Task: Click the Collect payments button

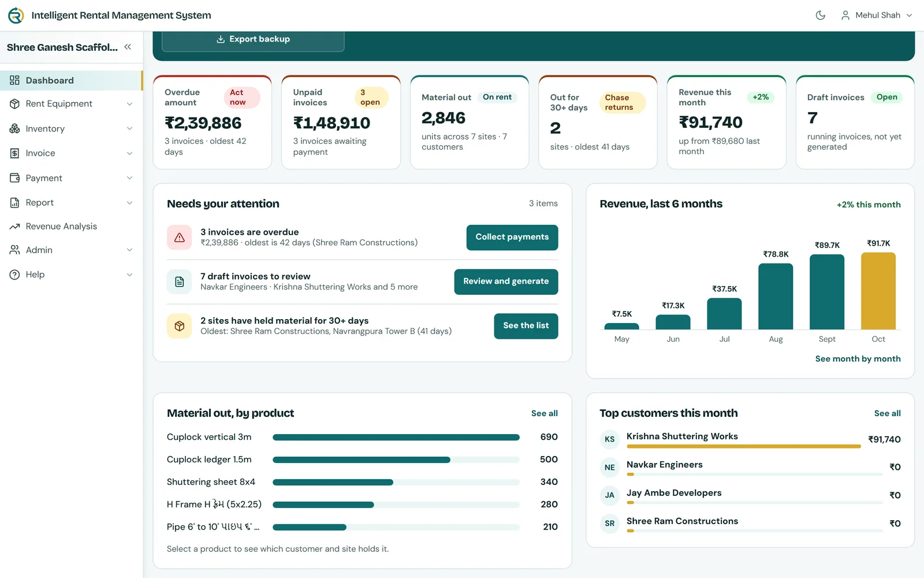Action: (512, 238)
